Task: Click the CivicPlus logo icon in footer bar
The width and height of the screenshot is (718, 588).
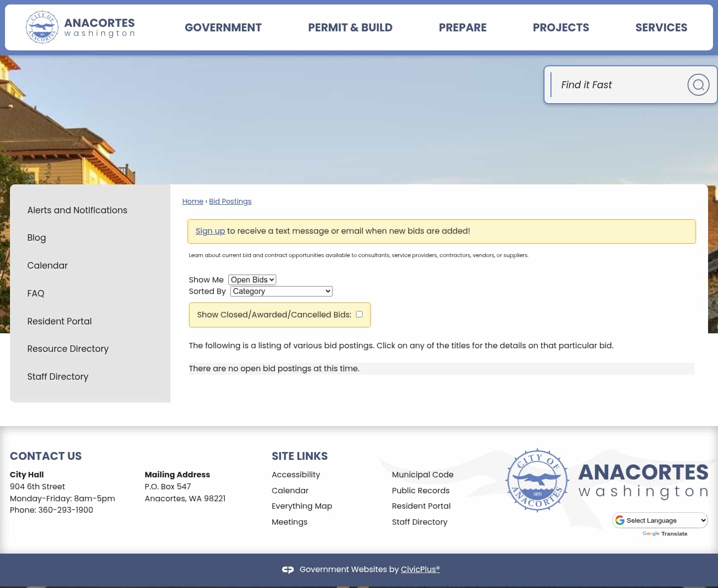Action: [x=288, y=570]
